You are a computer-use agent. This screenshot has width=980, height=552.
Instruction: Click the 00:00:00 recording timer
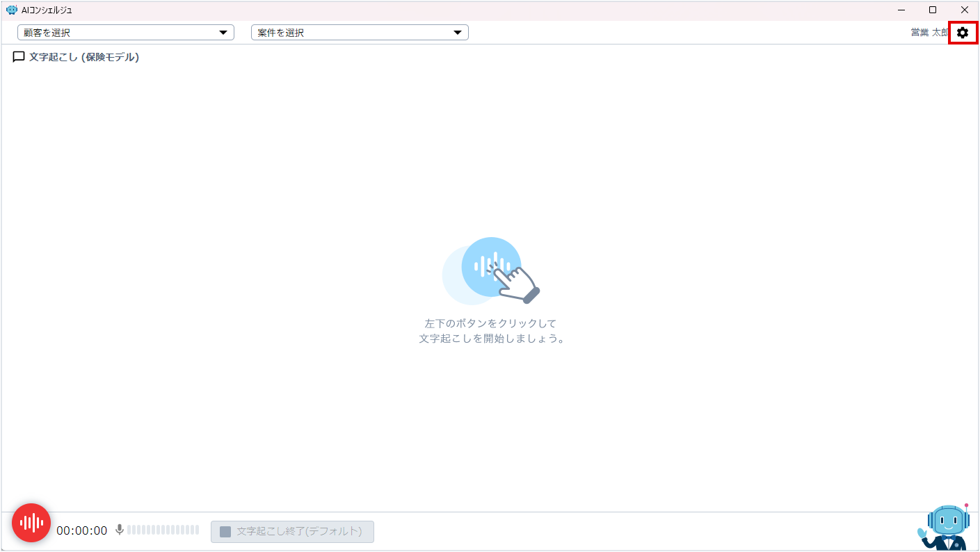coord(82,530)
